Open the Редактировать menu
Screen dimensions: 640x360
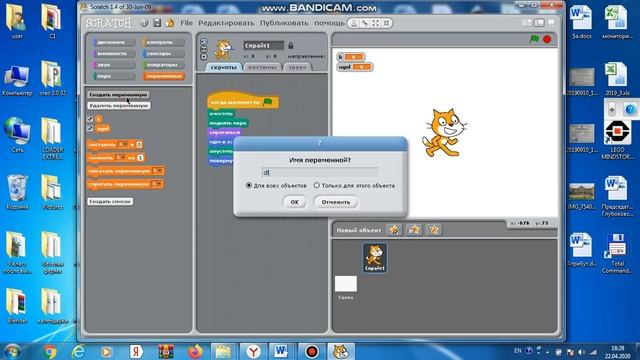226,23
